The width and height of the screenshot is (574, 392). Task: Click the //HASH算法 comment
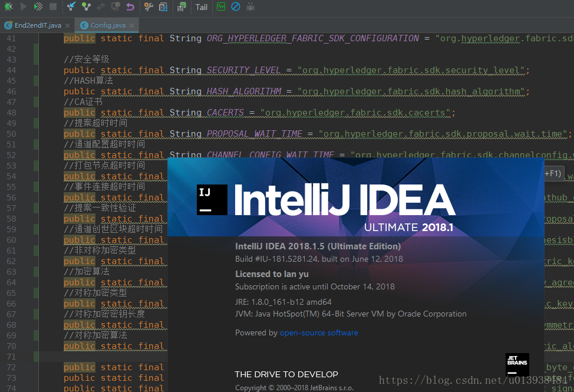88,81
